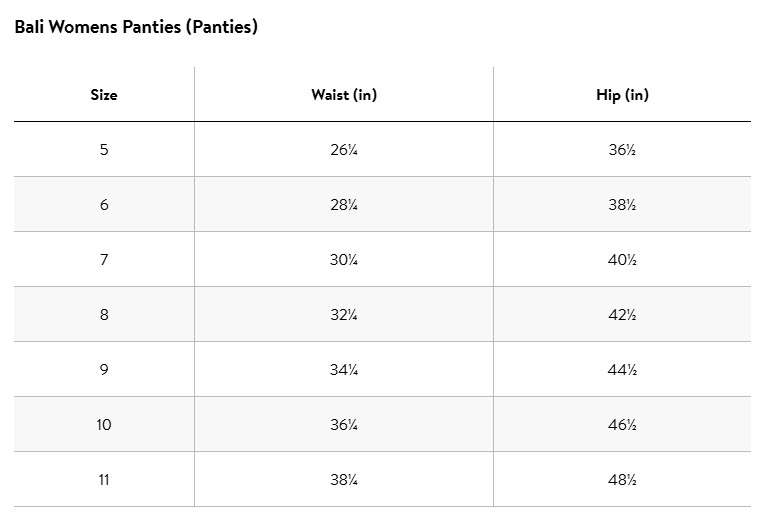770x528 pixels.
Task: Click hip value 48½
Action: (622, 480)
